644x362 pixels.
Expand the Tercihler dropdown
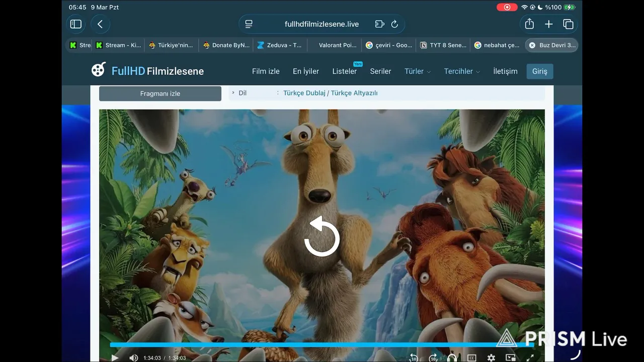(462, 71)
